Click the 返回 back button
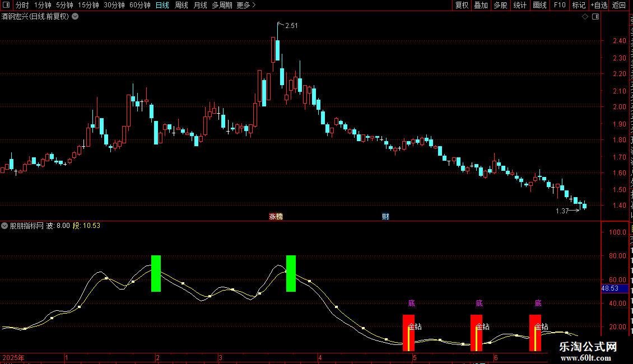Screen dimensions: 633x364 [619, 5]
